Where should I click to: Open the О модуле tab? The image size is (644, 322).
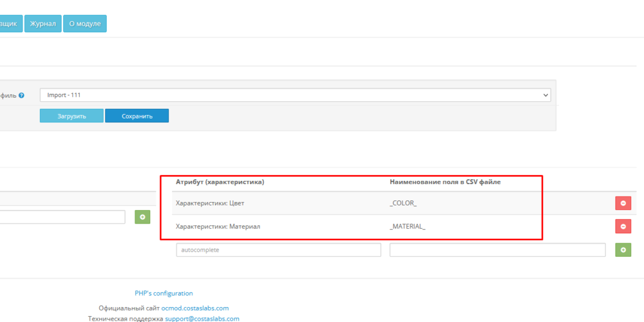click(84, 24)
